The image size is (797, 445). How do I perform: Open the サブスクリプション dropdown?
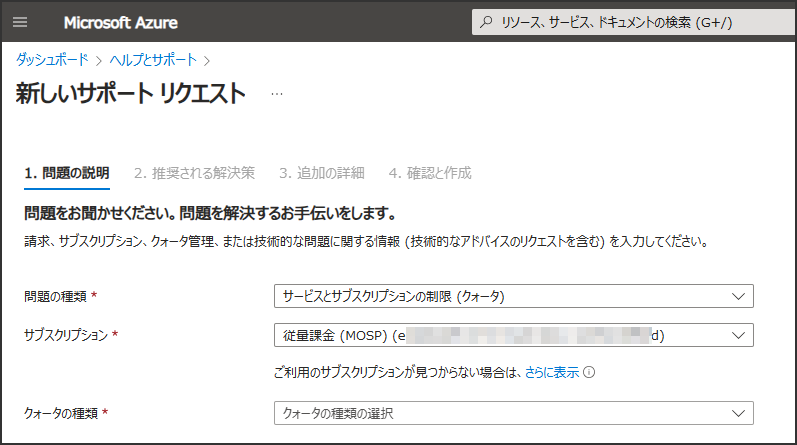pos(513,335)
